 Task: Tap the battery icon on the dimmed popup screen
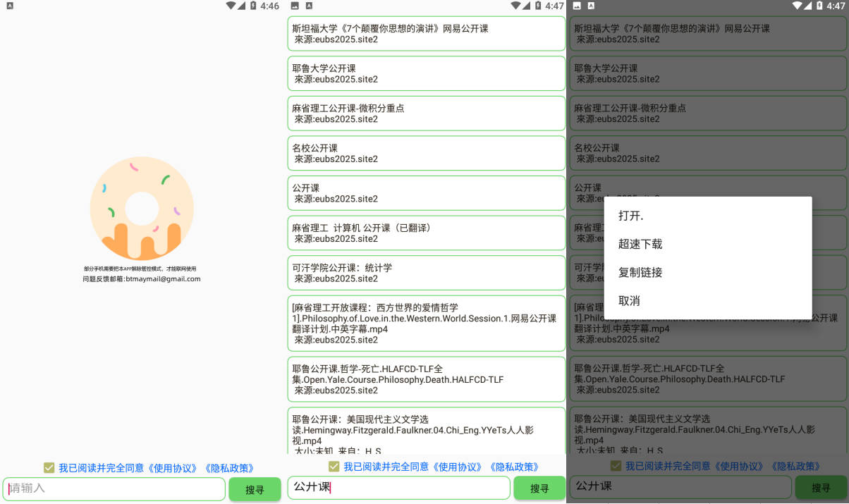point(819,6)
